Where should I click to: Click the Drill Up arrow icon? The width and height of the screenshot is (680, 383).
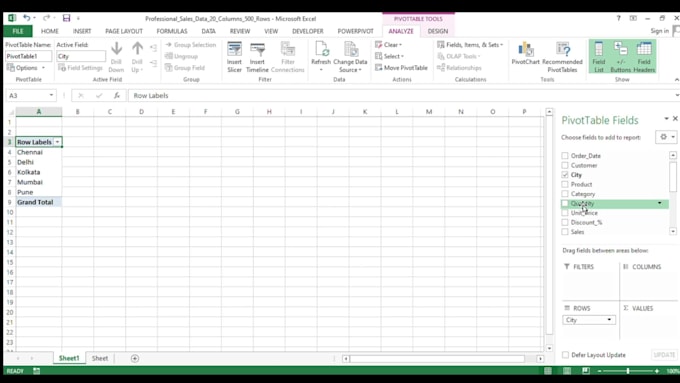pos(137,49)
